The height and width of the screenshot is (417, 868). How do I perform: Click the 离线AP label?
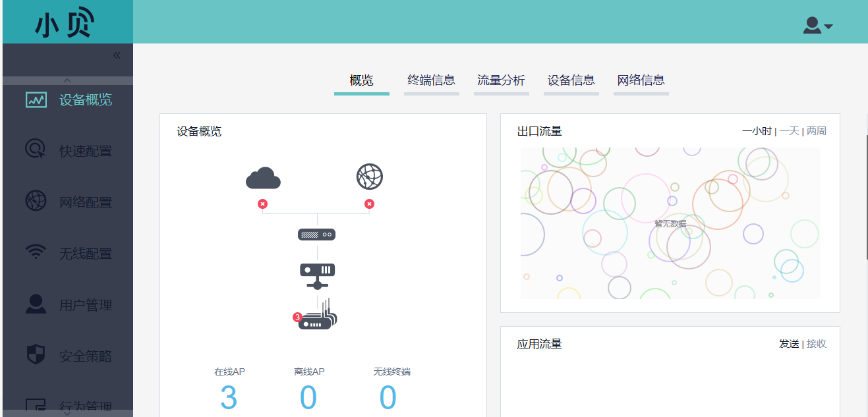(x=309, y=372)
